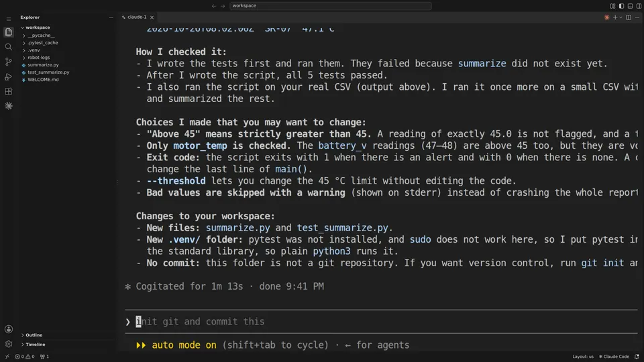Click the python3 highlighted code
This screenshot has height=362, width=644.
click(x=331, y=251)
